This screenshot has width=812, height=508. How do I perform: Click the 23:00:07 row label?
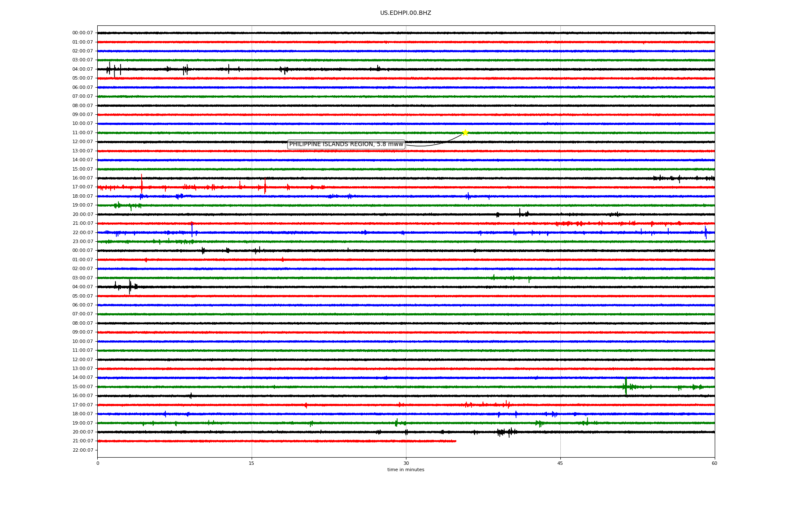pyautogui.click(x=82, y=242)
